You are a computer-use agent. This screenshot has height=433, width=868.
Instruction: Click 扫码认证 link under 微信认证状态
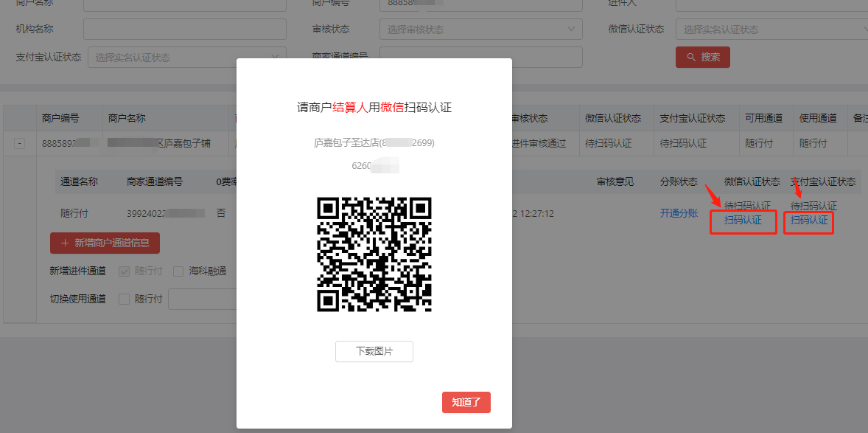point(743,220)
